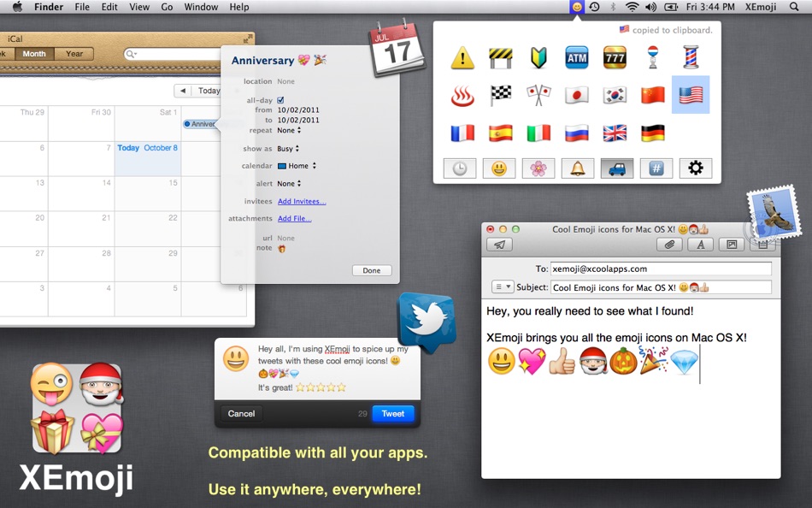812x508 pixels.
Task: Open the calendar Home dropdown
Action: (297, 166)
